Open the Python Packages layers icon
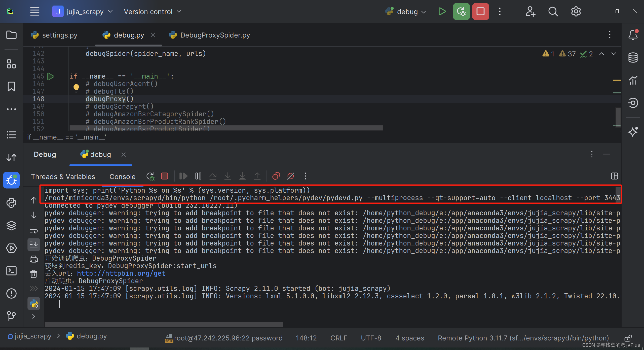Viewport: 644px width, 350px height. (11, 225)
